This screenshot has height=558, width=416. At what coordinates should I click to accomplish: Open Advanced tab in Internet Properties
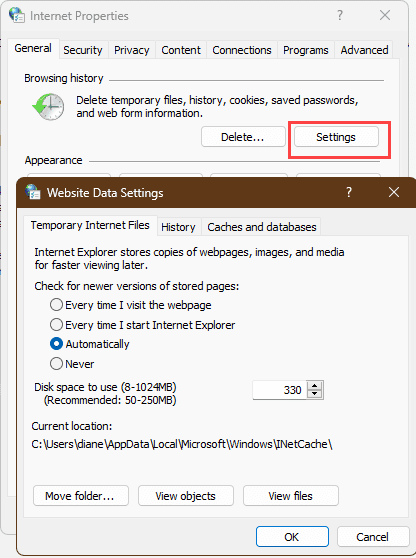(364, 50)
